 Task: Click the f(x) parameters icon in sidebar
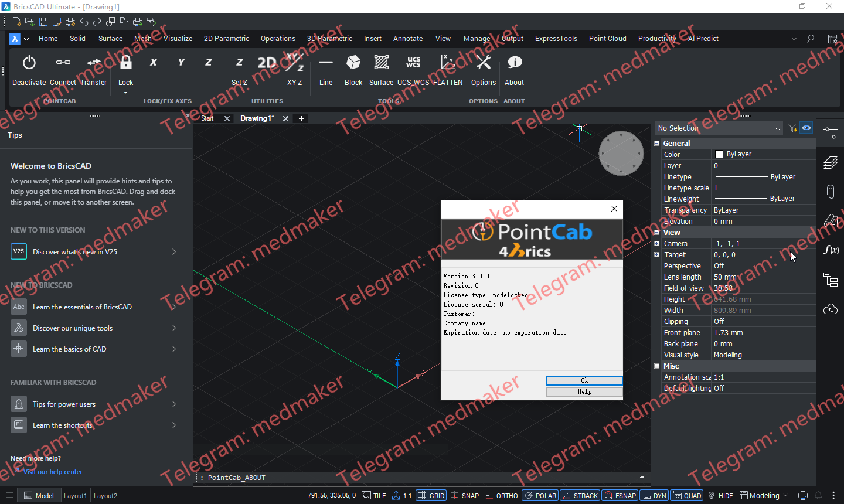[831, 250]
